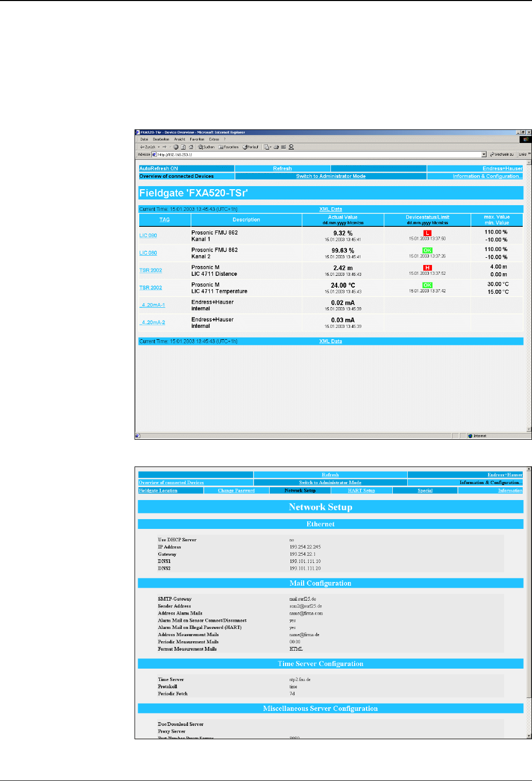
Task: Open LIC 080 tag for Kanal 2
Action: (x=148, y=253)
